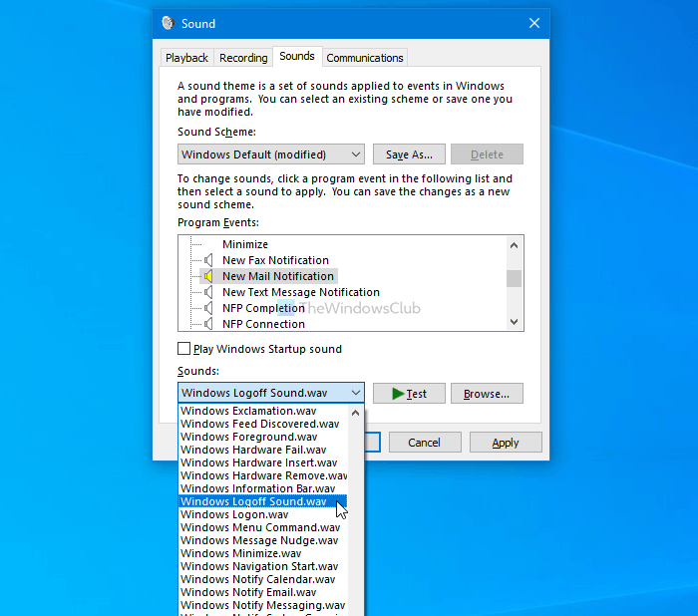This screenshot has height=616, width=698.
Task: Click the speaker icon next to NFP Completion
Action: [x=208, y=308]
